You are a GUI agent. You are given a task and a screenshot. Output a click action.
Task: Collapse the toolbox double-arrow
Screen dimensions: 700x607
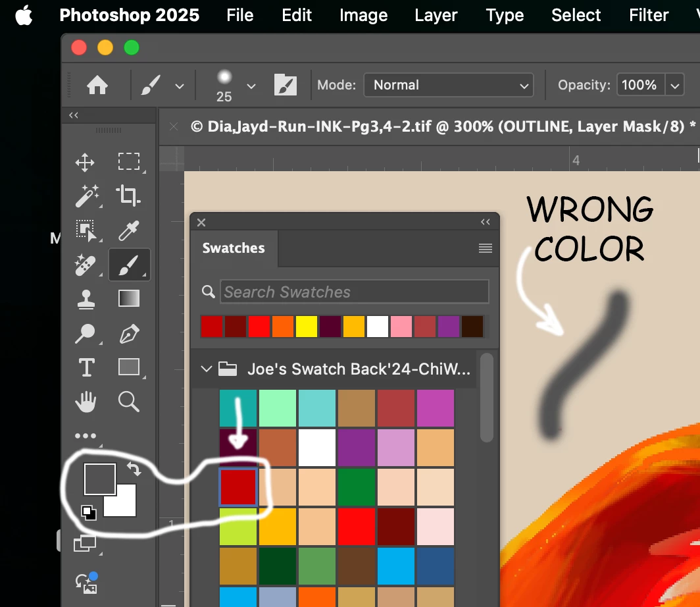click(74, 115)
